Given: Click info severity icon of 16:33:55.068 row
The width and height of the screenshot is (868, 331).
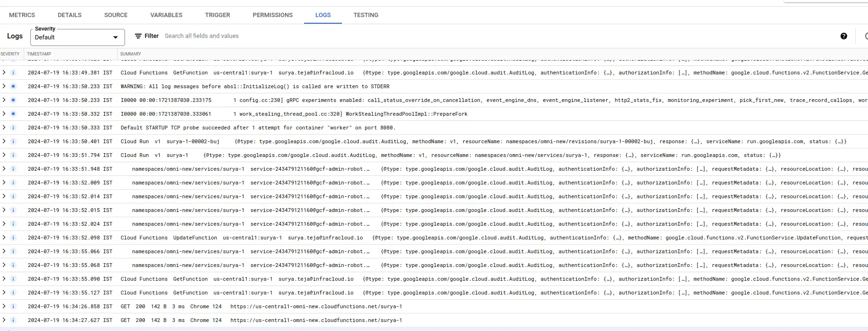Looking at the screenshot, I should click(x=13, y=265).
